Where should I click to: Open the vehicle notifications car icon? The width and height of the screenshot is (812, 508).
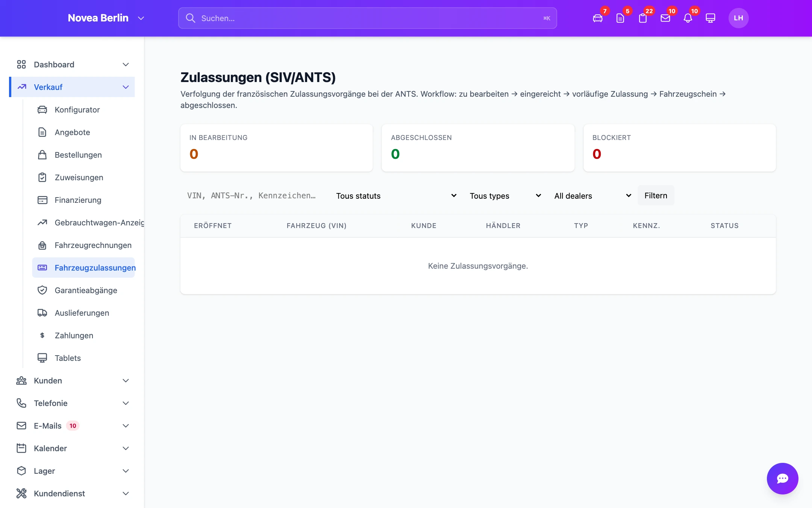pos(598,18)
